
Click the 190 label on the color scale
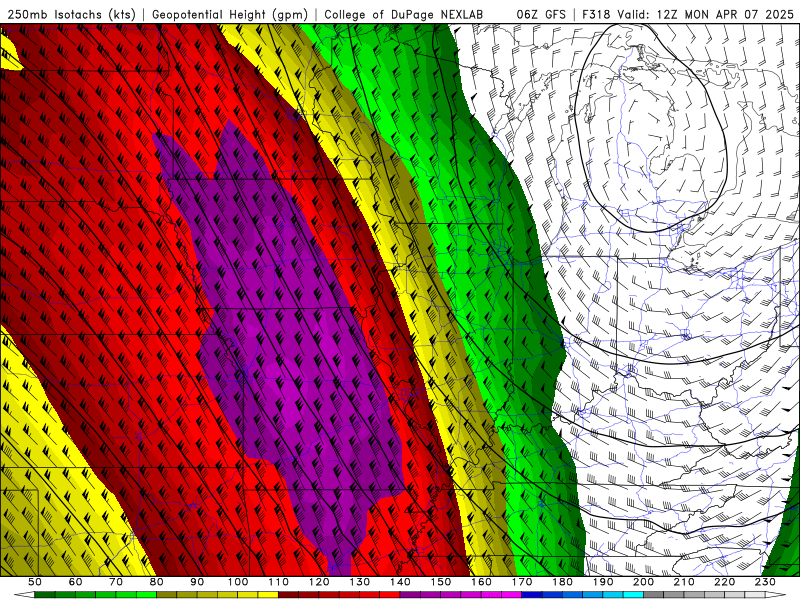coord(603,582)
